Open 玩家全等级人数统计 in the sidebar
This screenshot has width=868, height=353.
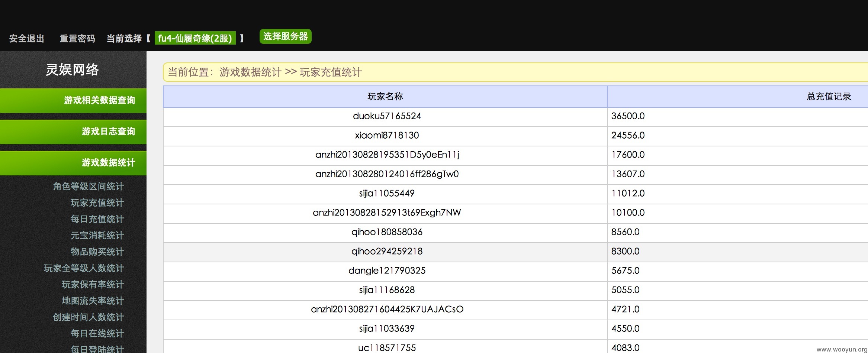(84, 268)
